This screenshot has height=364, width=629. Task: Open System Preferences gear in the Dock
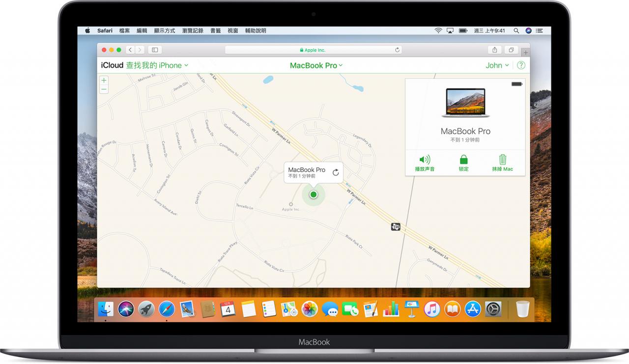coord(493,309)
